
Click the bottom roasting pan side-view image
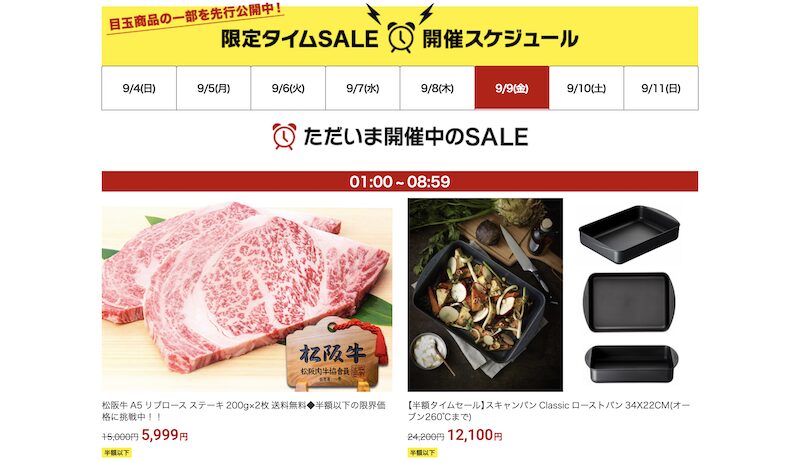pyautogui.click(x=631, y=364)
